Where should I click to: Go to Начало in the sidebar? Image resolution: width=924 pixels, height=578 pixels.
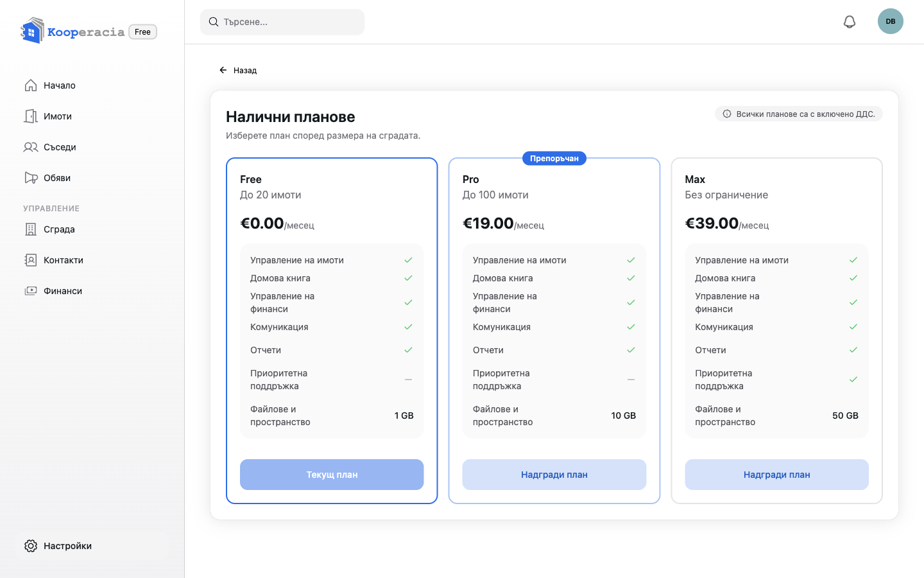tap(92, 85)
